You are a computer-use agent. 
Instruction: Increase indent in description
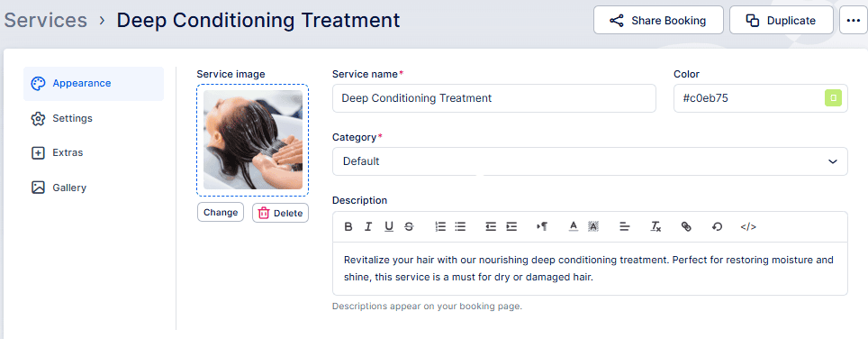pos(511,226)
